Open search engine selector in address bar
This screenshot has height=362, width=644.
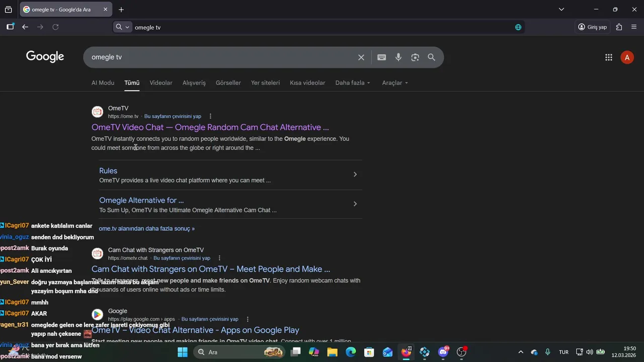(122, 27)
